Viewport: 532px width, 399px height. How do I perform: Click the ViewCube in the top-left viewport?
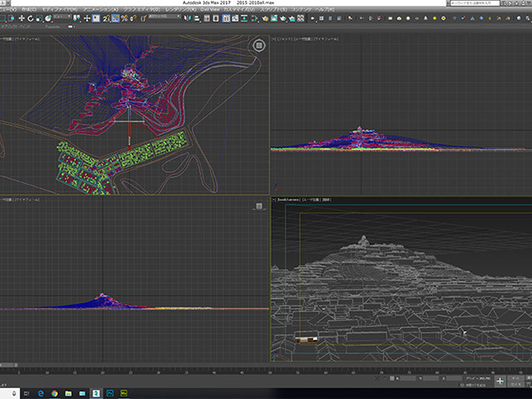[259, 47]
